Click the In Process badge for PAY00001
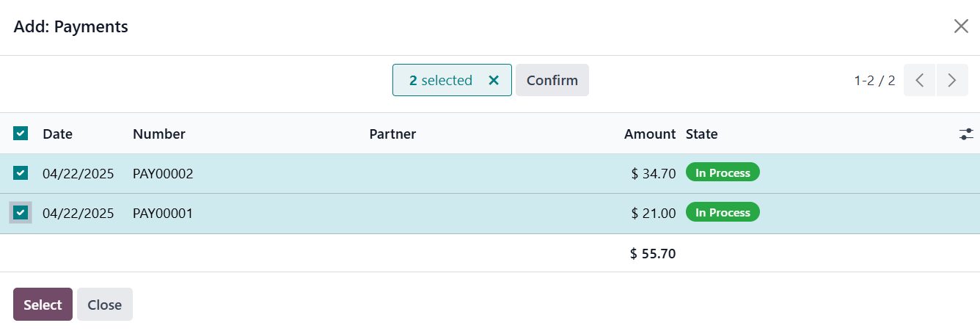 pyautogui.click(x=723, y=213)
